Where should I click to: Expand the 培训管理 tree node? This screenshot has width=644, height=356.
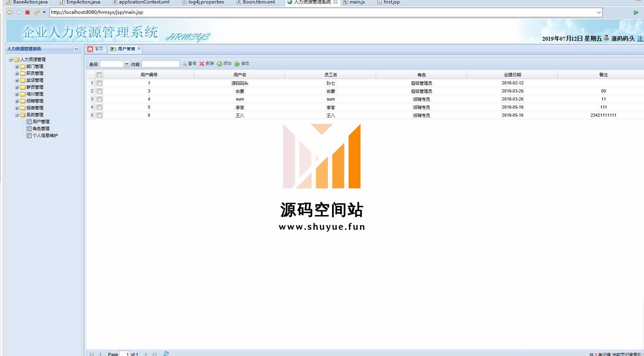click(17, 94)
